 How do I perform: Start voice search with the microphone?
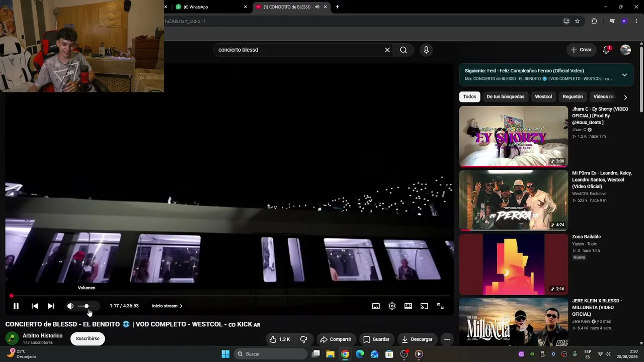[426, 50]
